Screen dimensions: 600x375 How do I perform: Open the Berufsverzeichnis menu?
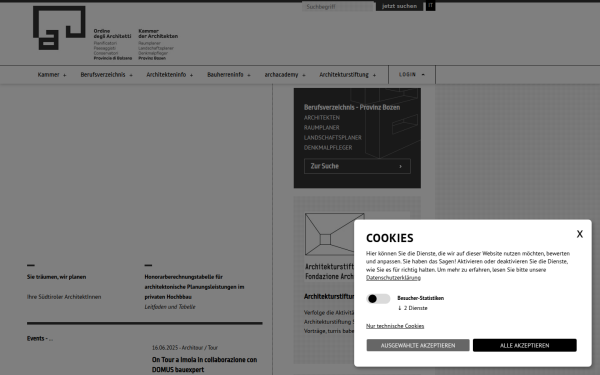click(x=106, y=75)
